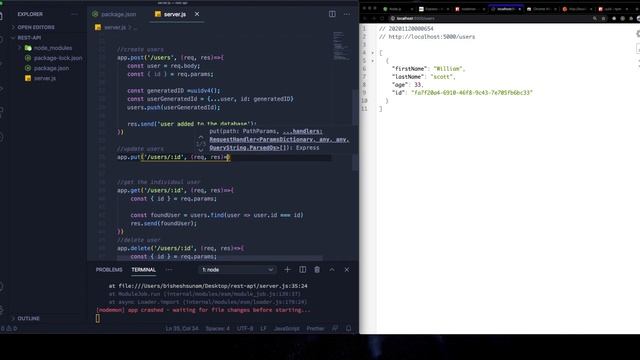
Task: Click zoom magnifier icon in address bar
Action: [x=595, y=18]
